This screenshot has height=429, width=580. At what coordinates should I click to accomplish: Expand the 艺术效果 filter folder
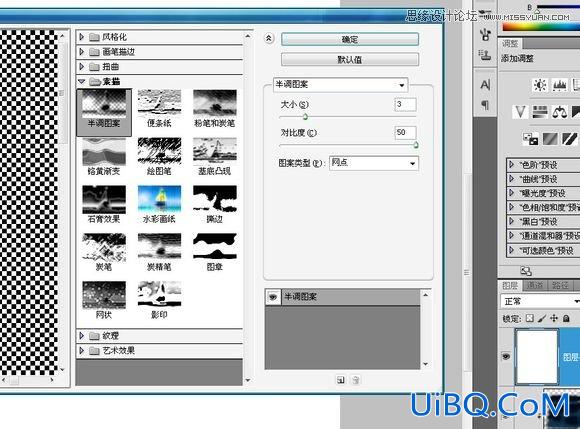pos(82,350)
